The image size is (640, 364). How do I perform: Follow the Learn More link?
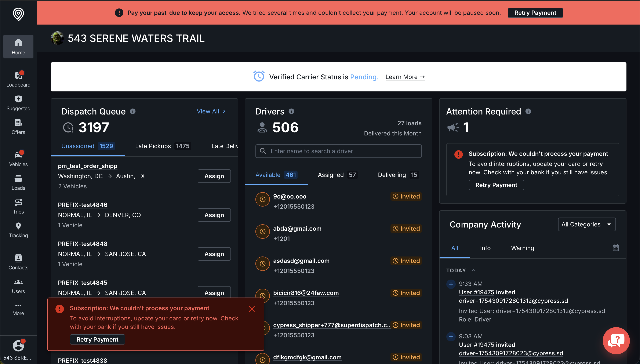click(405, 77)
